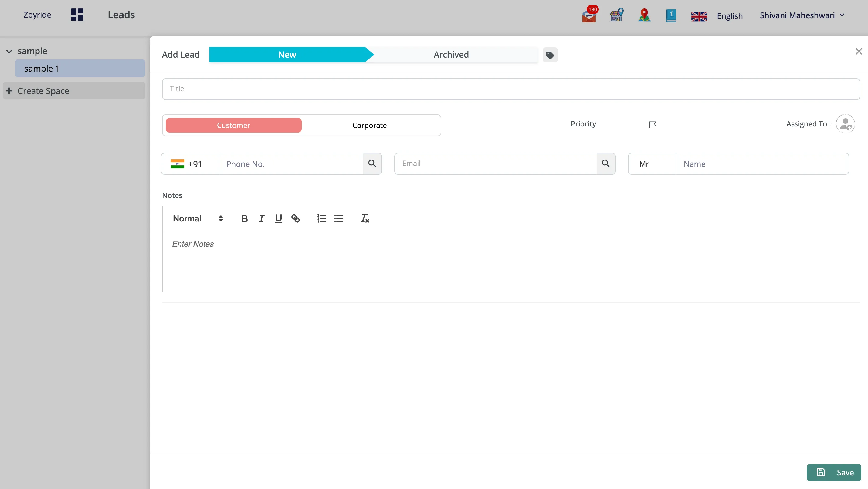The height and width of the screenshot is (489, 868).
Task: Toggle bold formatting in Notes
Action: (244, 219)
